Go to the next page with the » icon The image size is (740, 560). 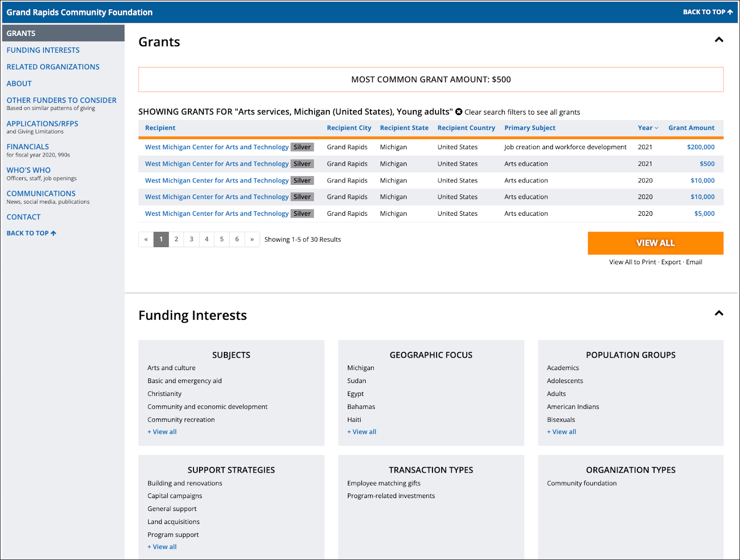click(x=252, y=239)
